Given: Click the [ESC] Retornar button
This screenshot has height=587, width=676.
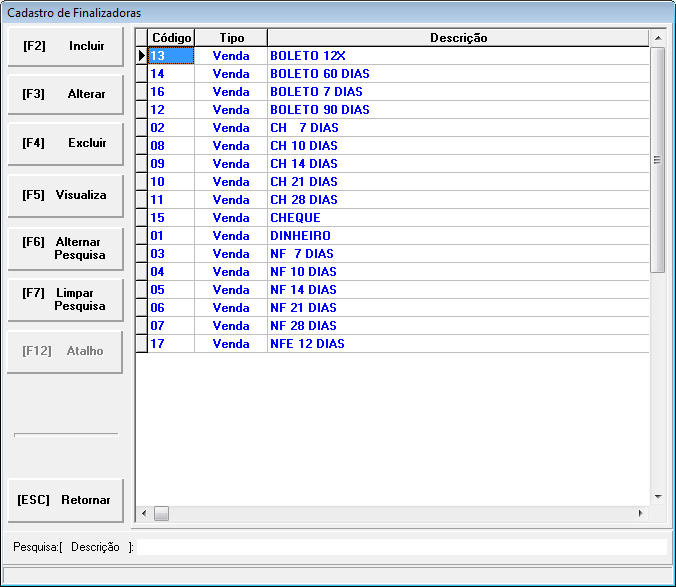Looking at the screenshot, I should pyautogui.click(x=65, y=500).
